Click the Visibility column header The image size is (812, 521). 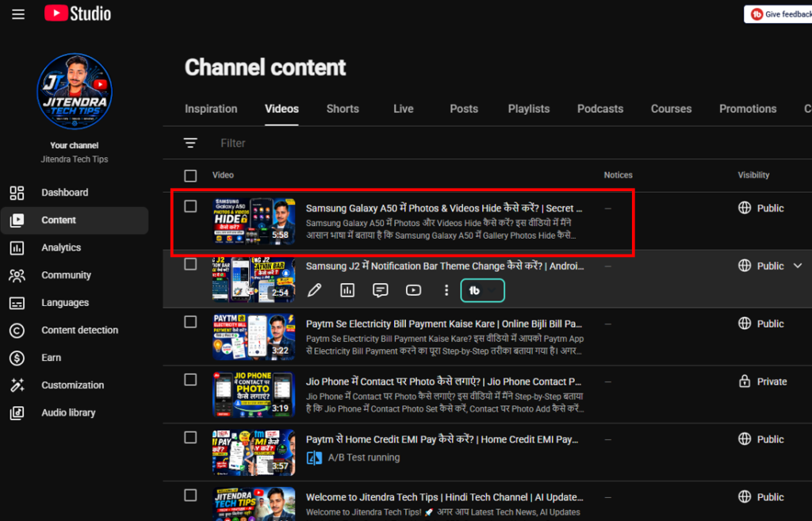[x=753, y=175]
